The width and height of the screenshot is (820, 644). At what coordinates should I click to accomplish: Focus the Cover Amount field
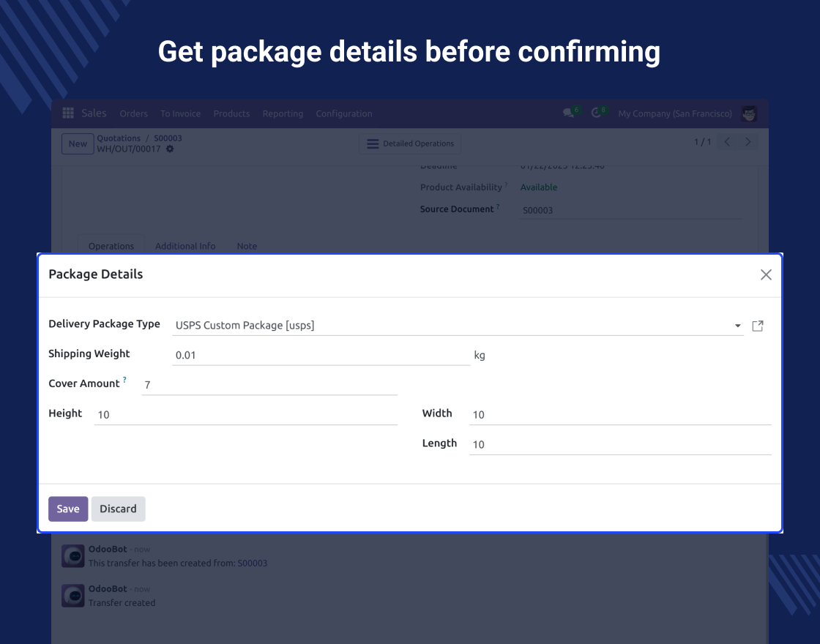pos(269,385)
